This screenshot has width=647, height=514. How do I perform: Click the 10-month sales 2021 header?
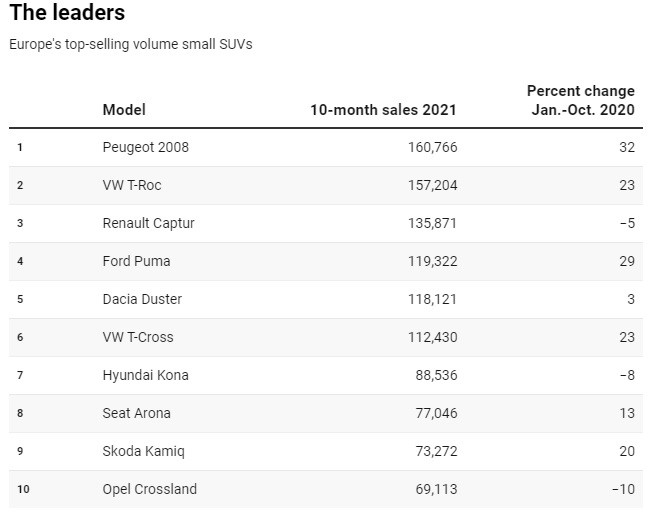coord(383,109)
